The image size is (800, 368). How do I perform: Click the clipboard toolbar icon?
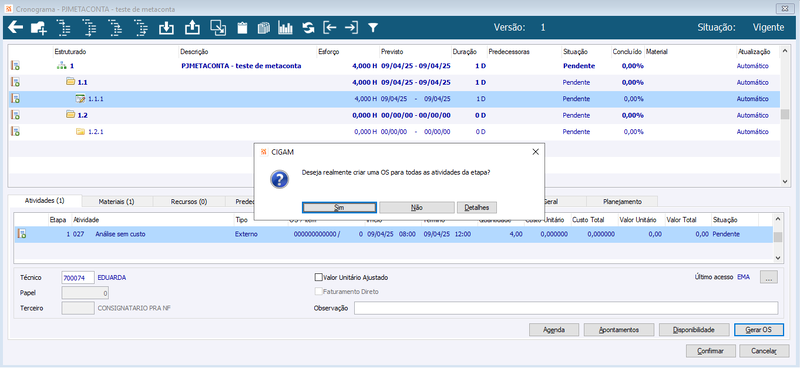(242, 28)
